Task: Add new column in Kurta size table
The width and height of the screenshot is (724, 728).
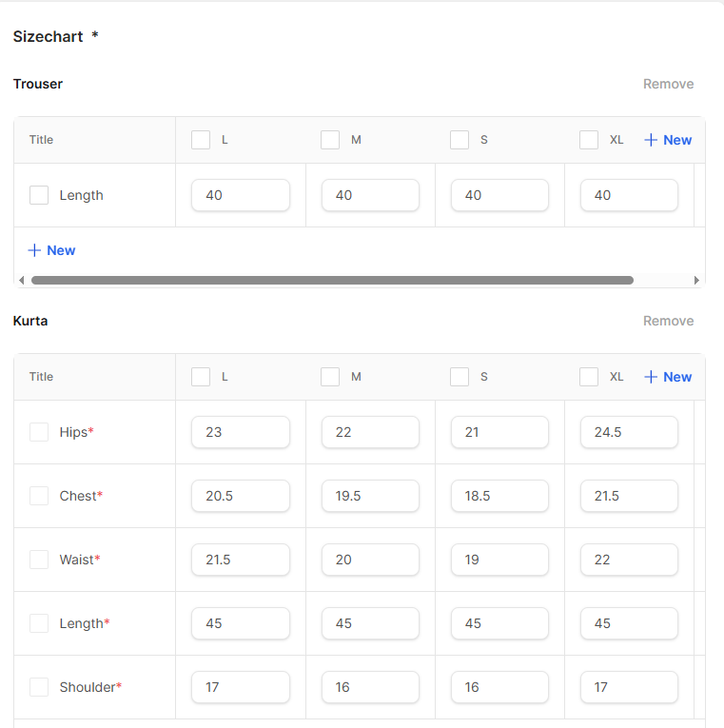Action: [x=668, y=377]
